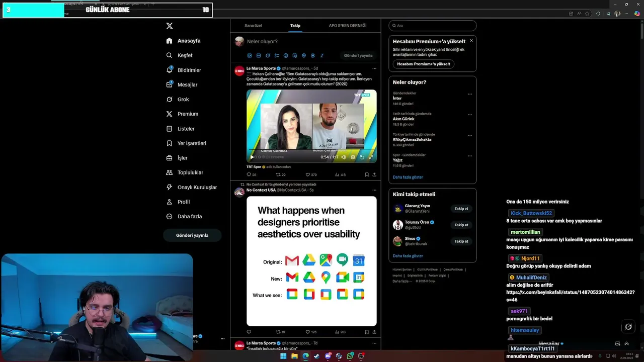The width and height of the screenshot is (644, 362).
Task: Reply to the Hakan Çalhanoğlu post
Action: coord(251,174)
